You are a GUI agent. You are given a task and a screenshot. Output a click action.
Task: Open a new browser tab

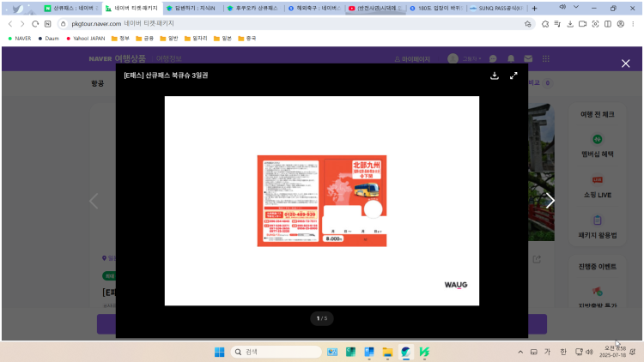tap(534, 9)
